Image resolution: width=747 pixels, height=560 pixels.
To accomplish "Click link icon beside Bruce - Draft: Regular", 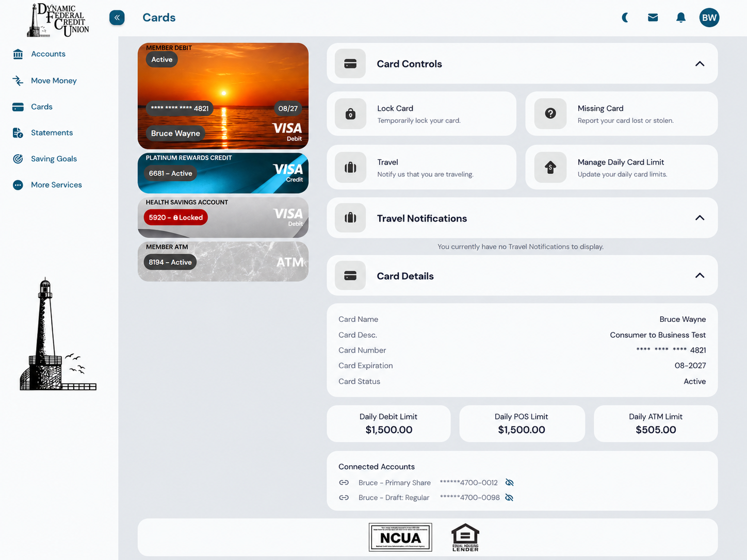I will (x=344, y=498).
